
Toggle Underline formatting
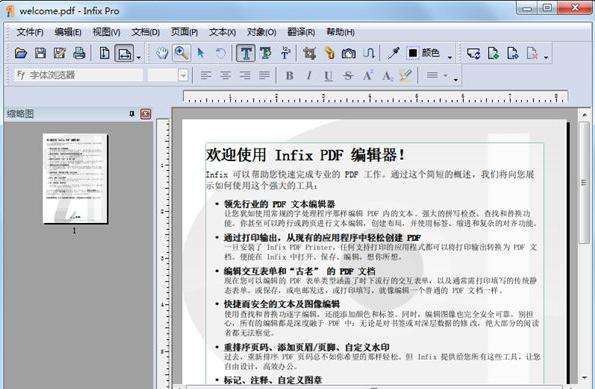point(329,76)
